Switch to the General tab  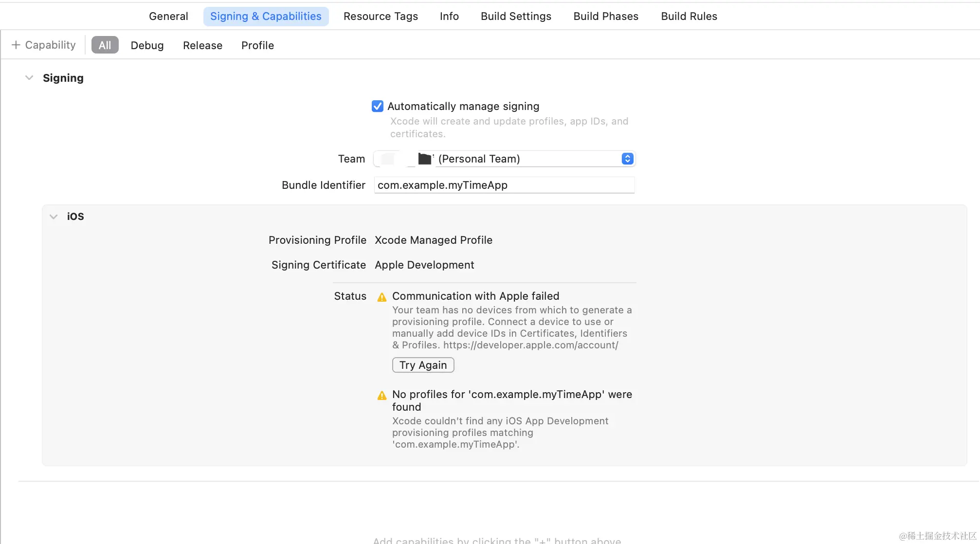coord(168,16)
